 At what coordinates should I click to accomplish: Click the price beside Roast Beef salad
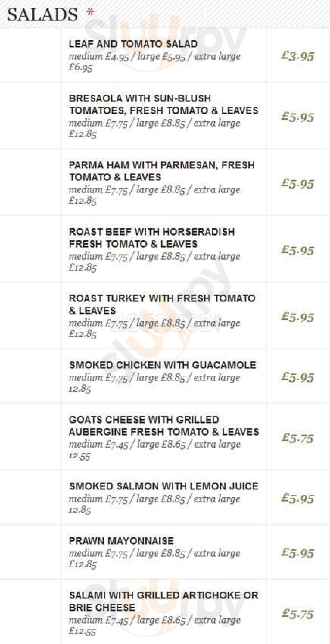pyautogui.click(x=298, y=250)
